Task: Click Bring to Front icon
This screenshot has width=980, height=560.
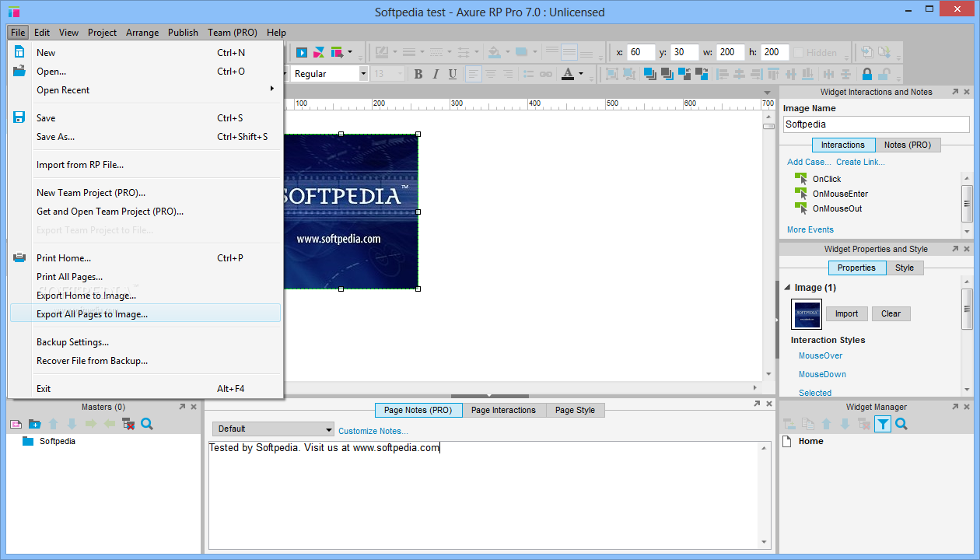Action: (649, 74)
